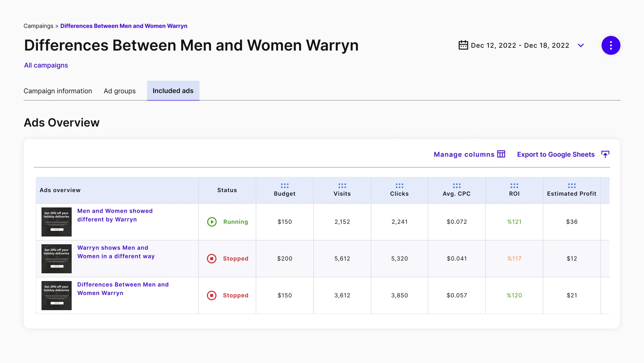The image size is (644, 363).
Task: Click the 2,241 clicks value
Action: tap(400, 222)
